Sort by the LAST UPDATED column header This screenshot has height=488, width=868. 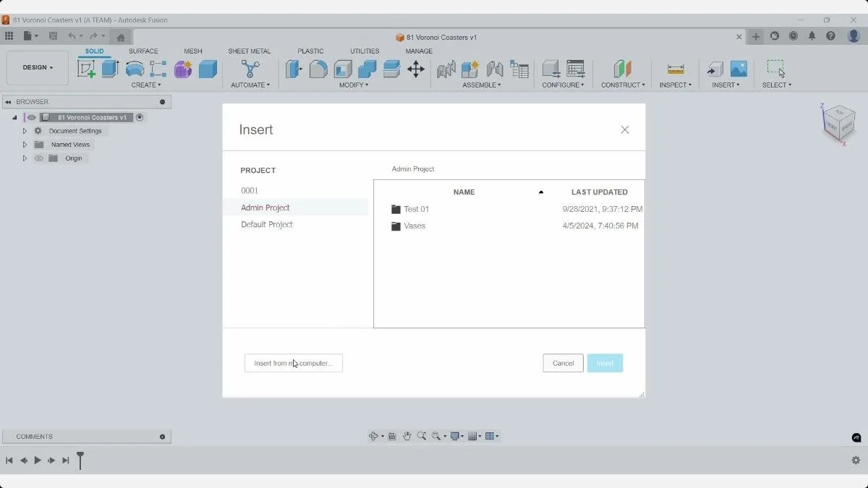point(600,192)
